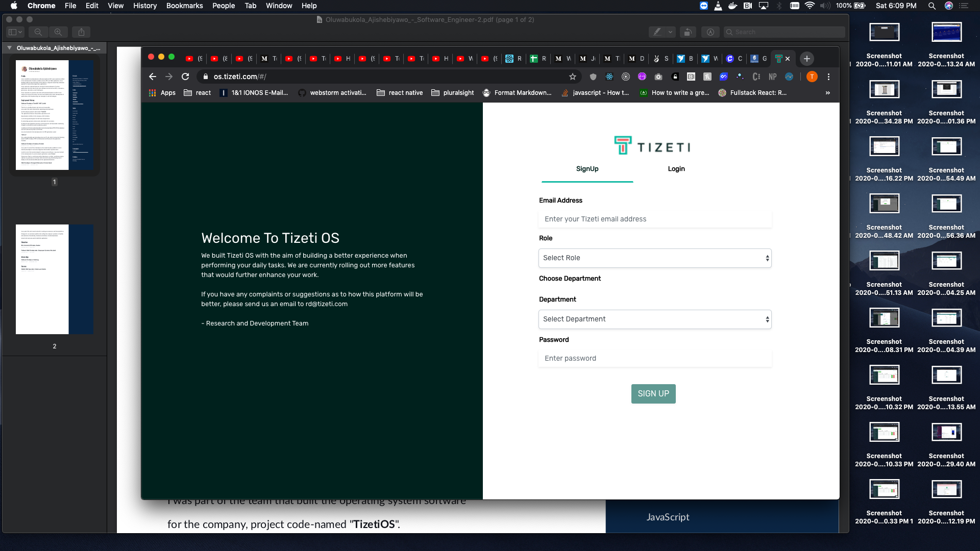The width and height of the screenshot is (980, 551).
Task: Switch to the React logo Chrome tab
Action: tap(514, 59)
